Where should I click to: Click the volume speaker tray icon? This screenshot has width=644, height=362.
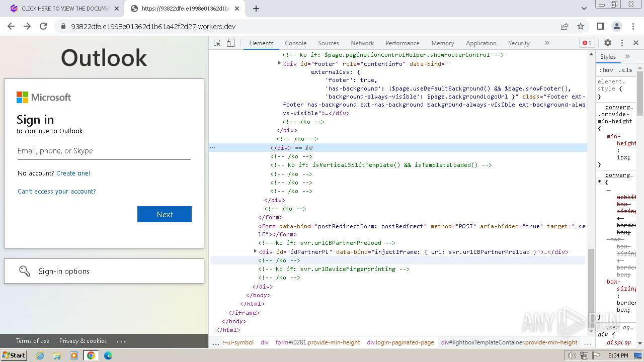572,355
